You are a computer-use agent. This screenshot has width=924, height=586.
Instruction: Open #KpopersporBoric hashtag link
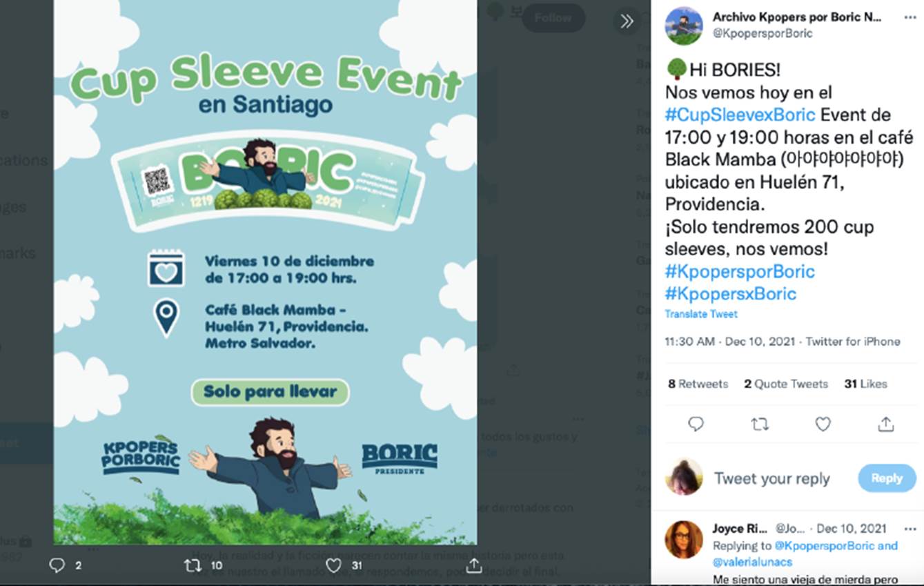click(x=740, y=271)
